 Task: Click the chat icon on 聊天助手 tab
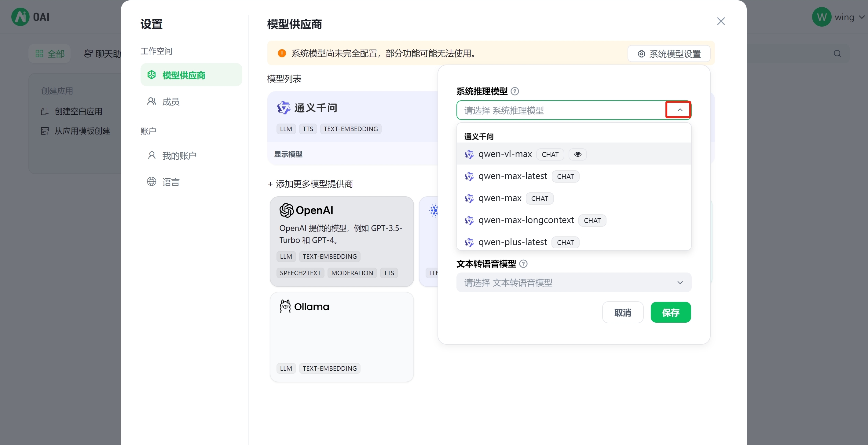(88, 54)
